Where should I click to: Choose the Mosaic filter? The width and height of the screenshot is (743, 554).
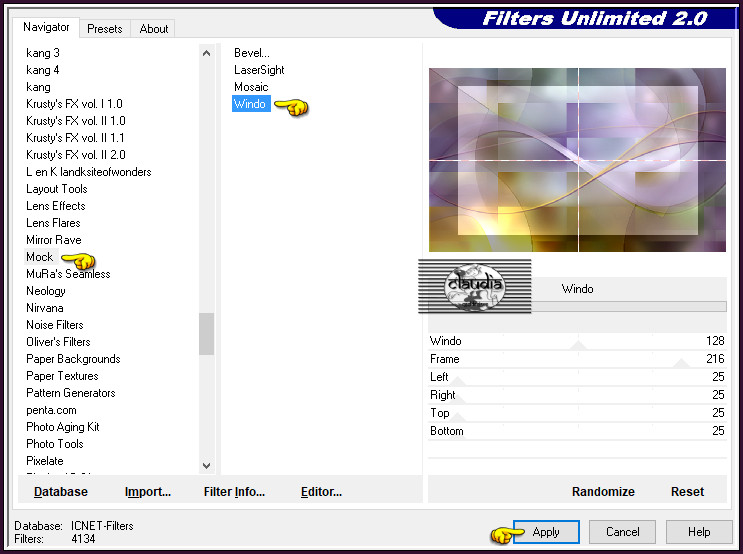coord(251,87)
